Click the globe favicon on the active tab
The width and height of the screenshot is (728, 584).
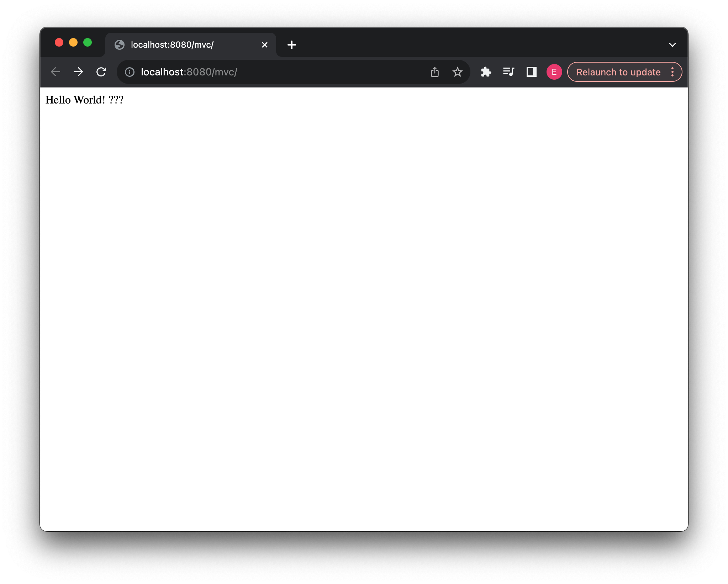point(120,44)
